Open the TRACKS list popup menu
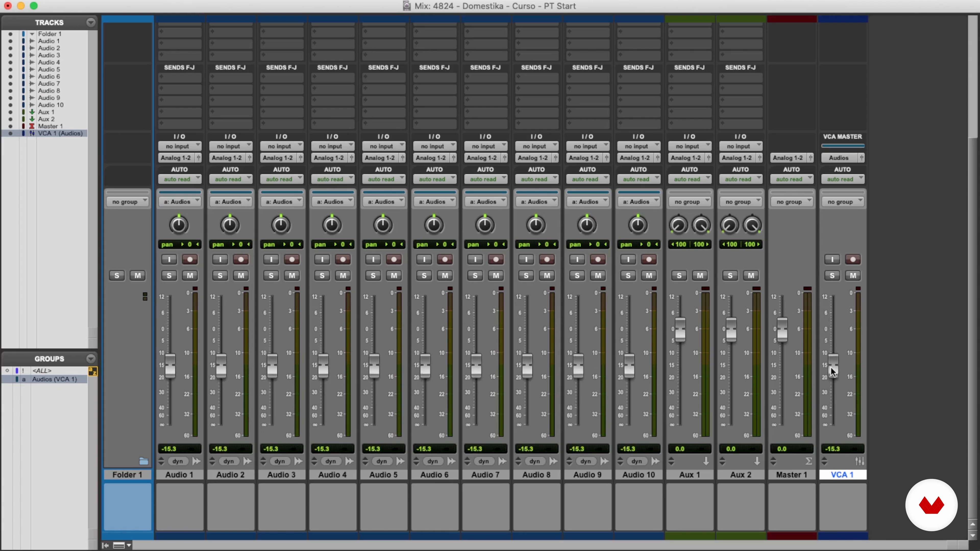This screenshot has width=980, height=551. [91, 22]
